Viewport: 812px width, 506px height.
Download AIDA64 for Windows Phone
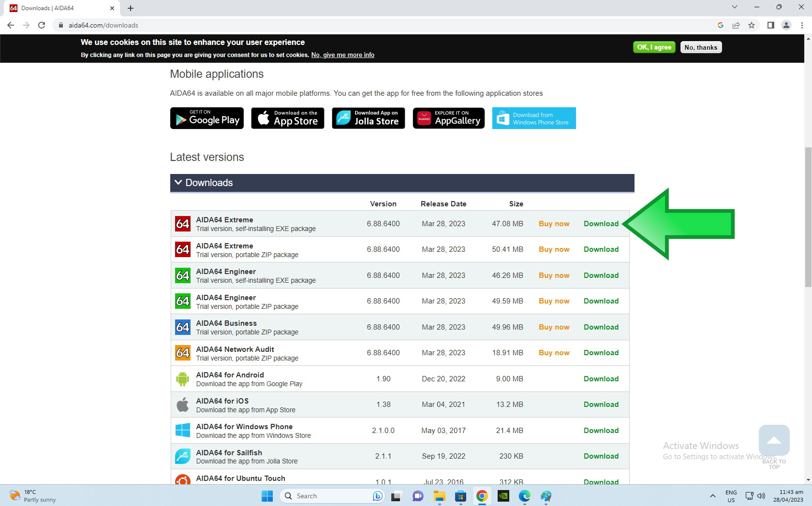click(x=601, y=431)
